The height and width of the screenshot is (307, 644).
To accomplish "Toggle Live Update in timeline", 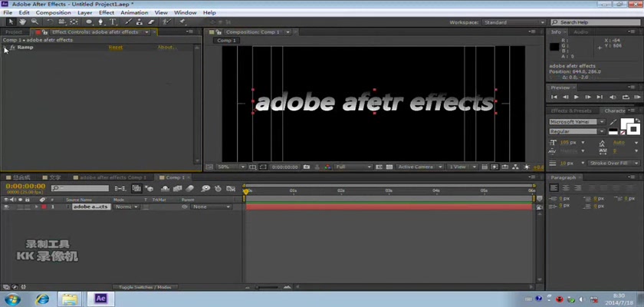I will pyautogui.click(x=136, y=189).
